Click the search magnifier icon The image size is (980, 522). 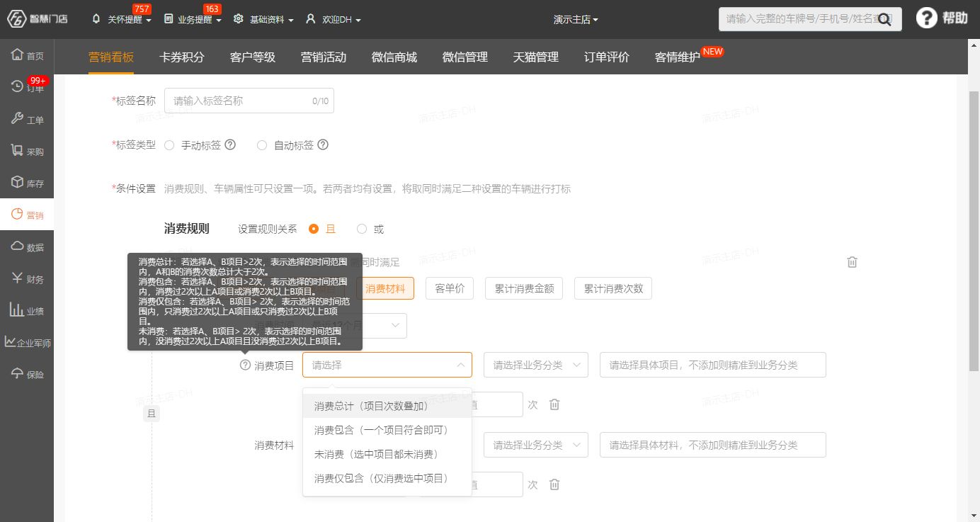[884, 20]
